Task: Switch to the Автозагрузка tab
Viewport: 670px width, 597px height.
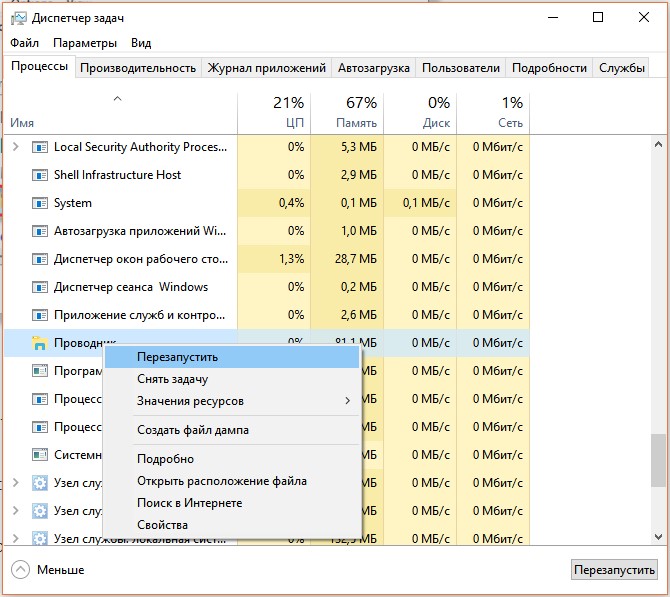Action: 373,68
